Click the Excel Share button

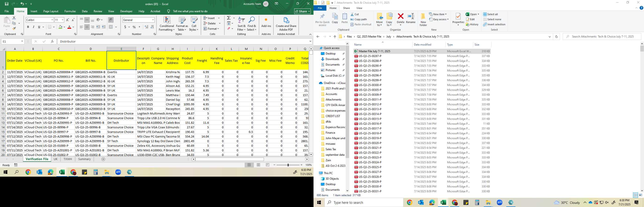302,11
